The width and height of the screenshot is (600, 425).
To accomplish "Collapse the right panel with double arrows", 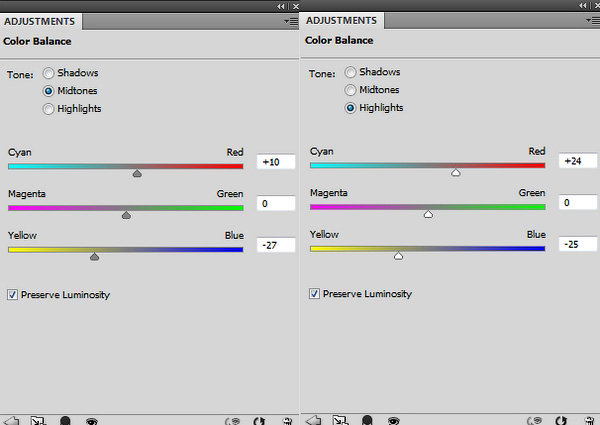I will point(583,5).
